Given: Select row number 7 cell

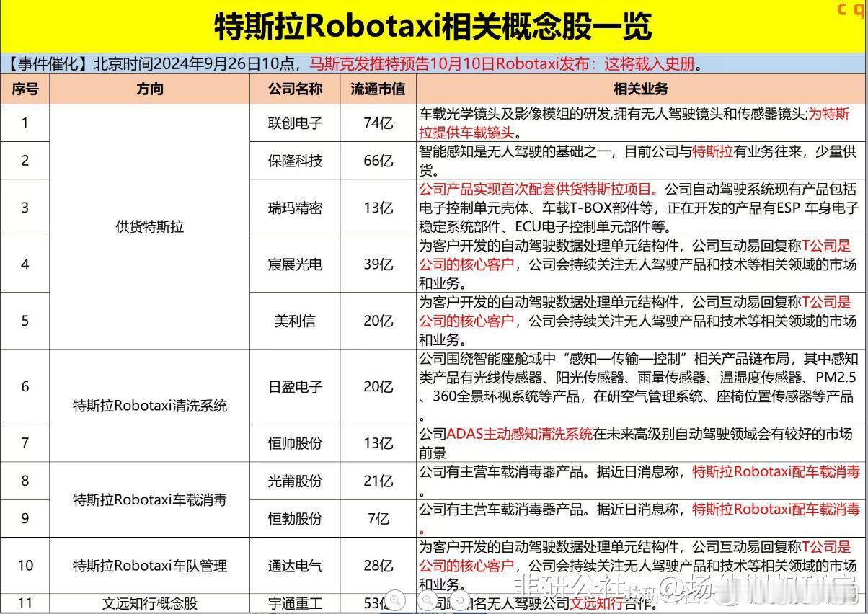Looking at the screenshot, I should [25, 443].
